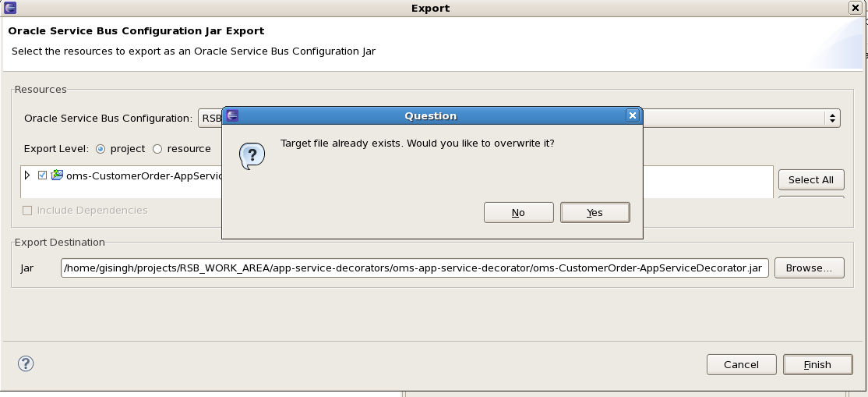Click the 'Export Level:' label
The width and height of the screenshot is (868, 397).
tap(56, 149)
